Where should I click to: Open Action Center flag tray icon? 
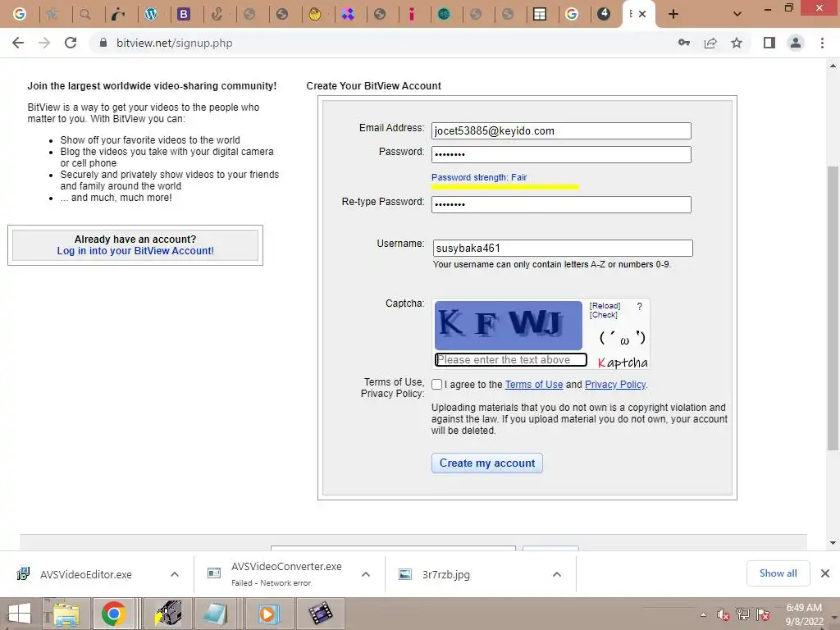click(764, 614)
